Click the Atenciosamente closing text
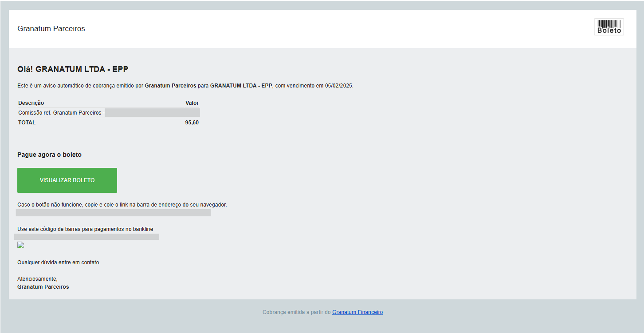This screenshot has width=644, height=334. click(x=37, y=279)
